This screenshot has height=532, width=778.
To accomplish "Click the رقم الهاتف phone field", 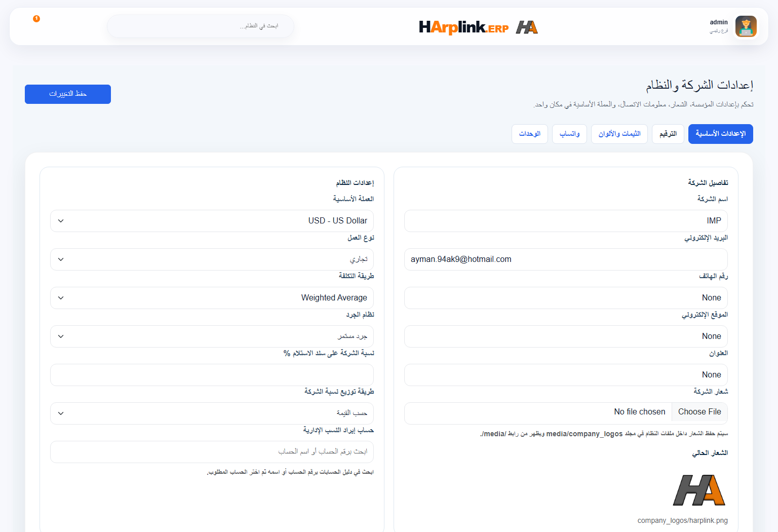I will coord(566,298).
